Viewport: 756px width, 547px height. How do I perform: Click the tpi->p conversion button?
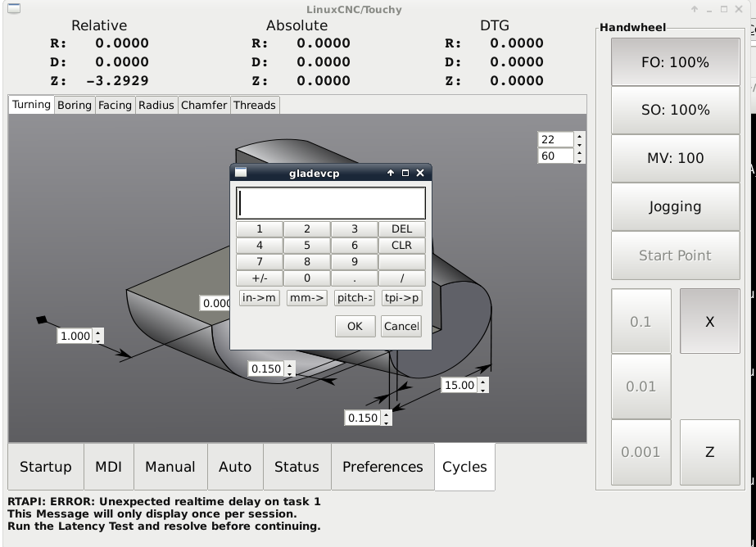(402, 298)
